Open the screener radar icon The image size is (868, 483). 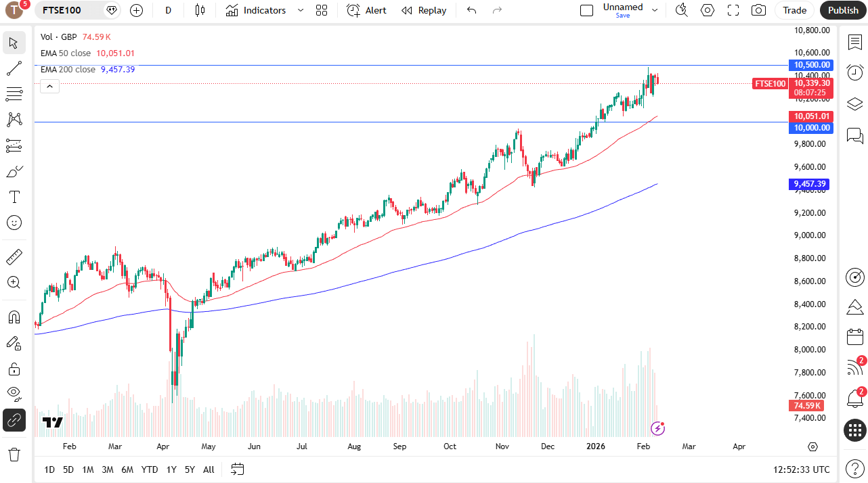tap(855, 277)
